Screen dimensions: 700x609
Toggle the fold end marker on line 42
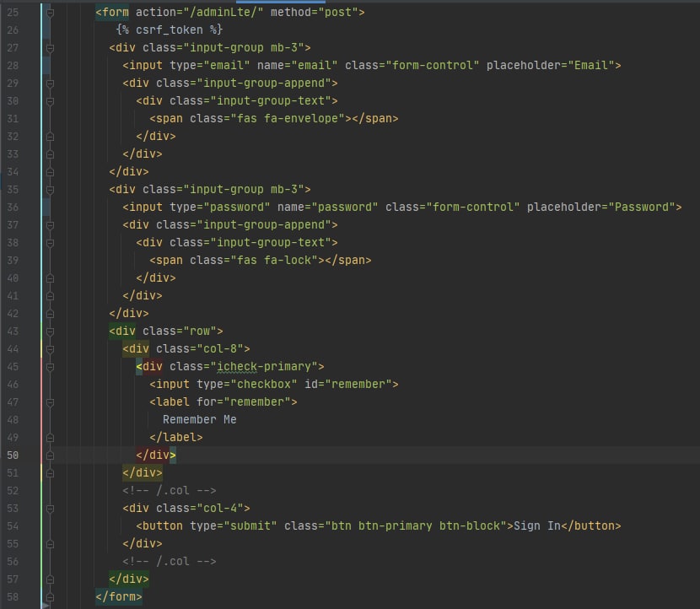50,314
